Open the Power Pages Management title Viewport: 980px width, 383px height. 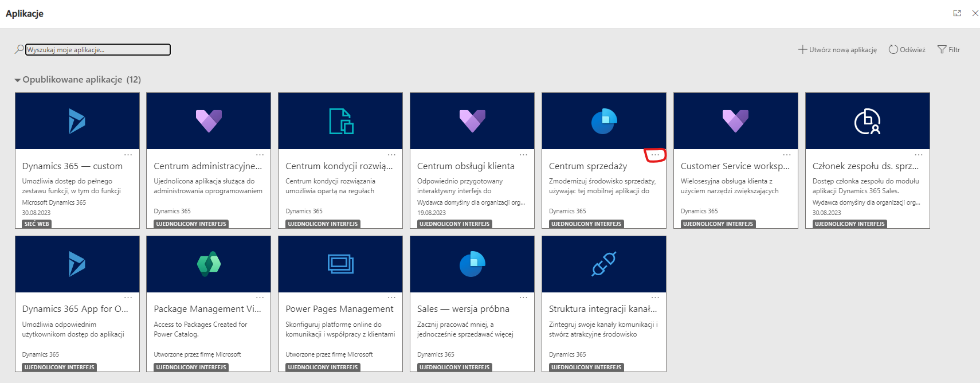tap(339, 309)
